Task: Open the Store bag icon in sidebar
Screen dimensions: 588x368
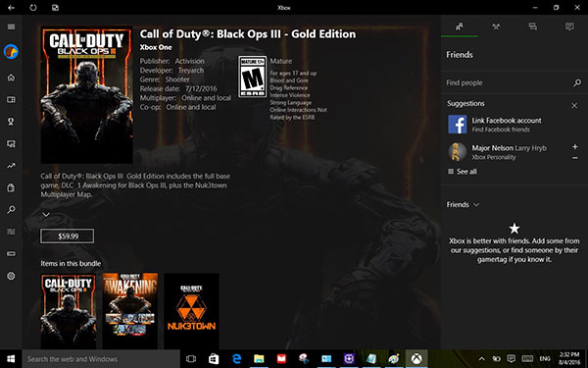Action: [11, 187]
